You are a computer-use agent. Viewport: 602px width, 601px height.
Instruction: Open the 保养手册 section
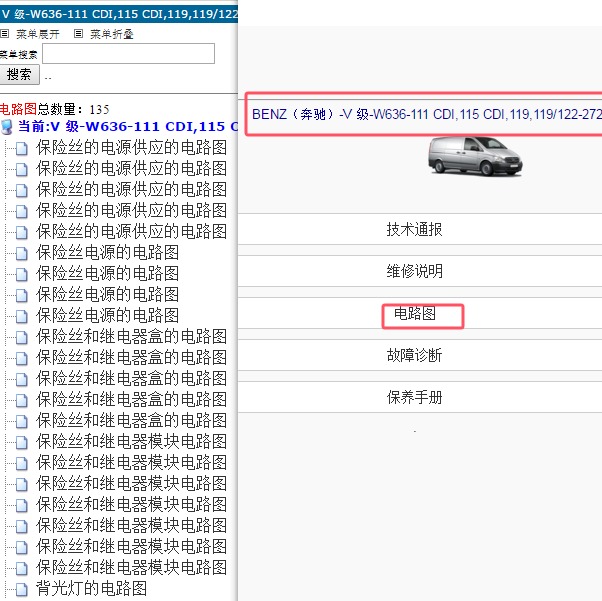(414, 397)
